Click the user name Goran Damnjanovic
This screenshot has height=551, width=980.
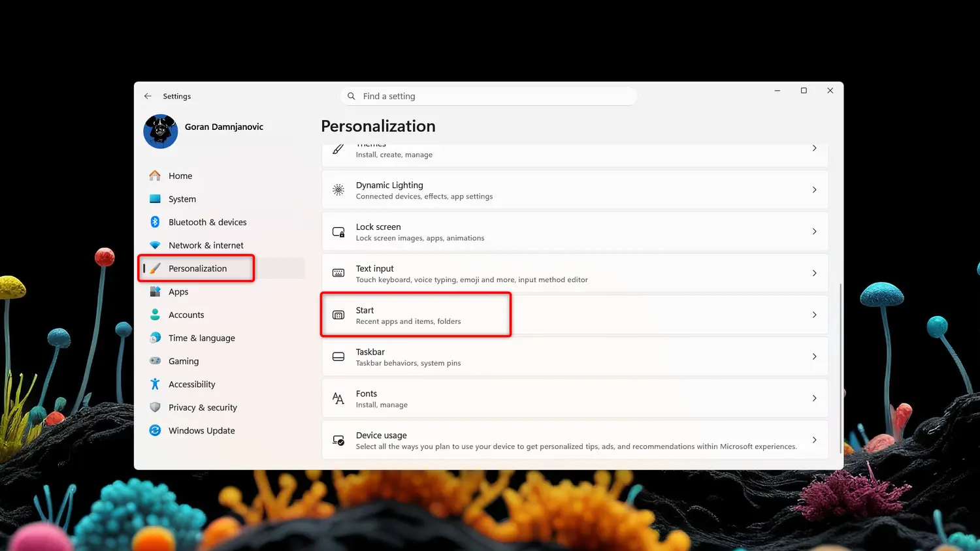(224, 127)
